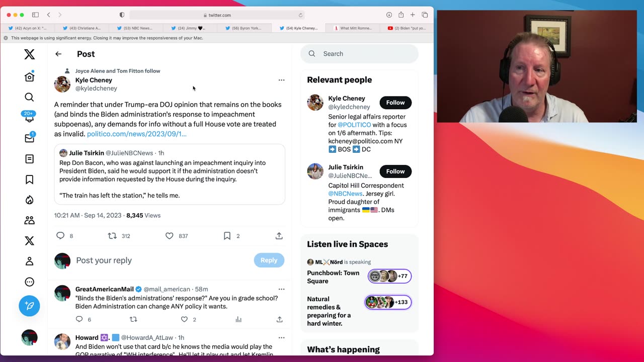
Task: Switch to the Christiane A... browser tab
Action: [x=82, y=28]
